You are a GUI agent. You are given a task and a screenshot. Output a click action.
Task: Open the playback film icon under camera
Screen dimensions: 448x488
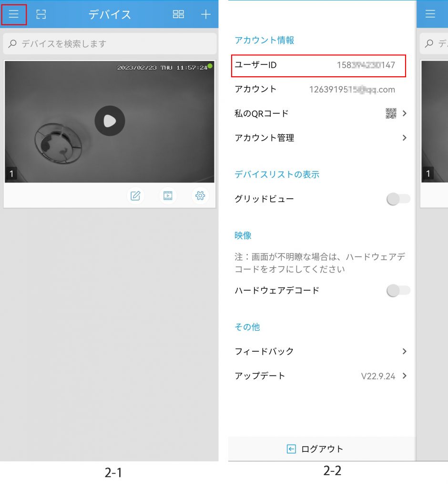[168, 196]
